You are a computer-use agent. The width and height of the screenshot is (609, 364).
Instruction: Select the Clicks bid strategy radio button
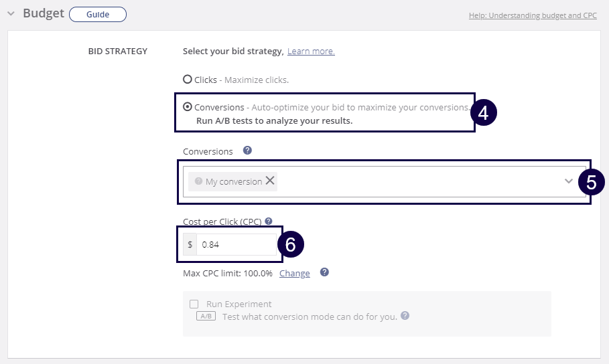(188, 79)
